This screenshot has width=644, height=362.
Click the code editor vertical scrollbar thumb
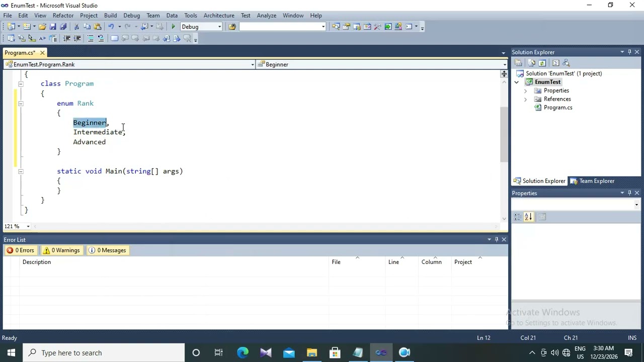[504, 135]
